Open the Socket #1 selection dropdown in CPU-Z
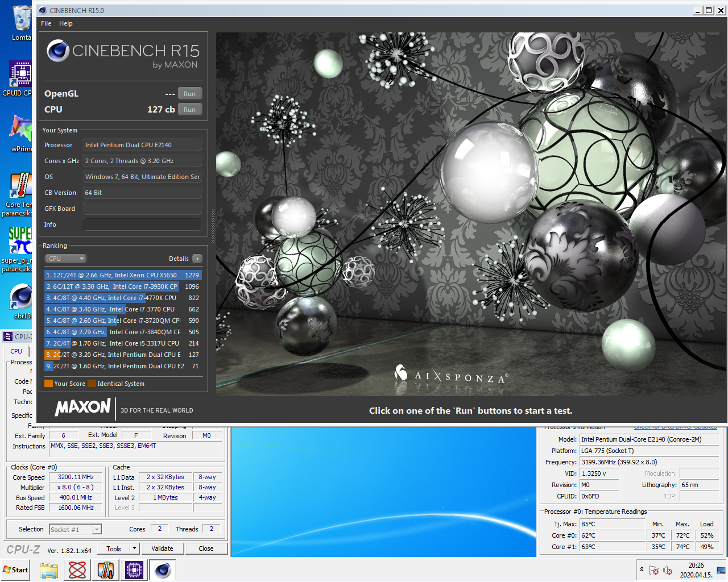This screenshot has width=728, height=582. [76, 529]
